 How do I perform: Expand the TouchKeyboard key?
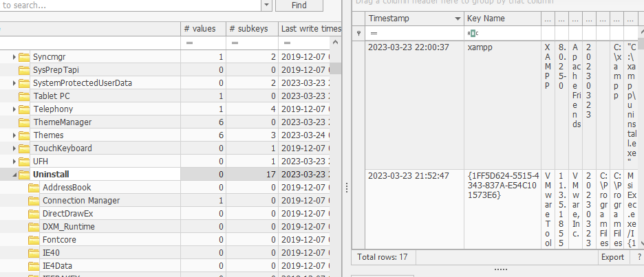(x=14, y=148)
